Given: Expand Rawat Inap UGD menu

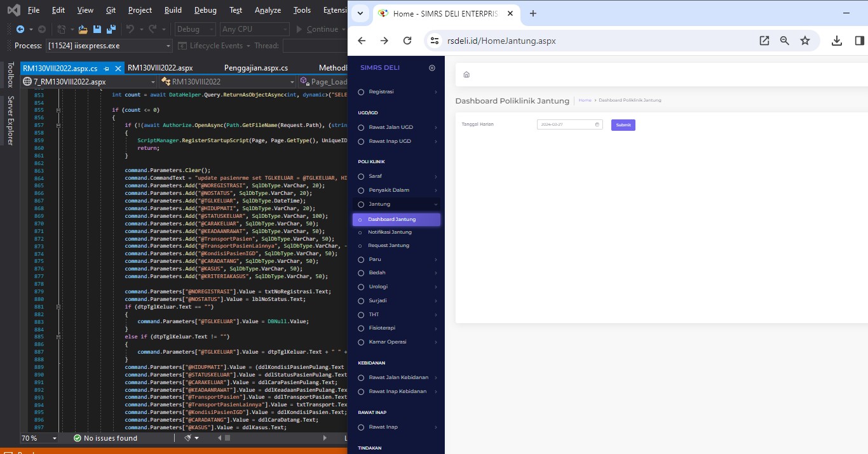Looking at the screenshot, I should [397, 142].
